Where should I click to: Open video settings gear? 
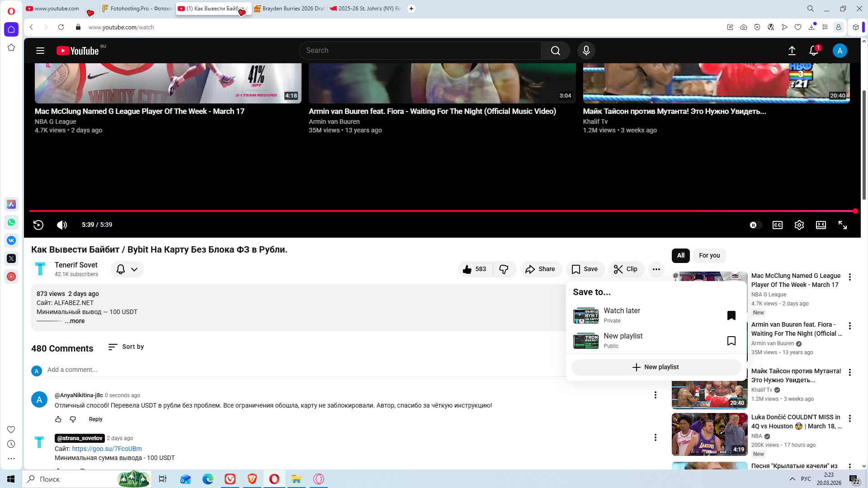[799, 225]
